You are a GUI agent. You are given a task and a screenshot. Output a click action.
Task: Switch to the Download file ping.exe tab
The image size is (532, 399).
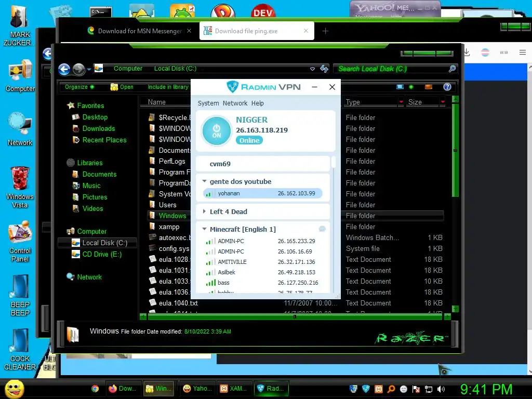[x=257, y=31]
